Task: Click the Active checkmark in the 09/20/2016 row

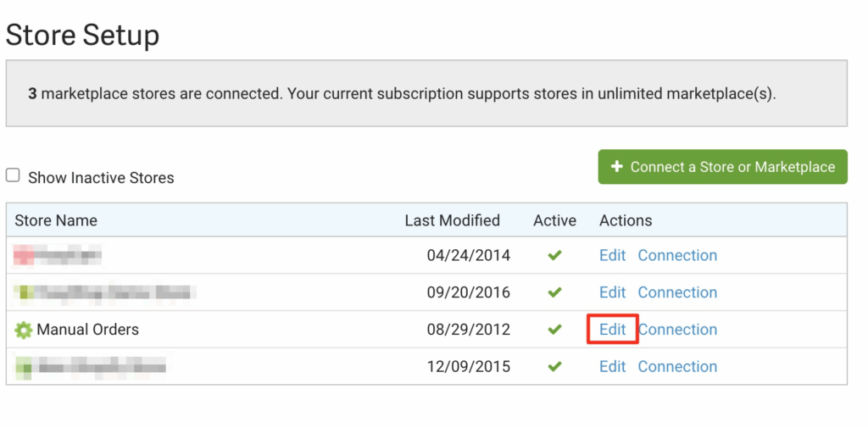Action: coord(555,292)
